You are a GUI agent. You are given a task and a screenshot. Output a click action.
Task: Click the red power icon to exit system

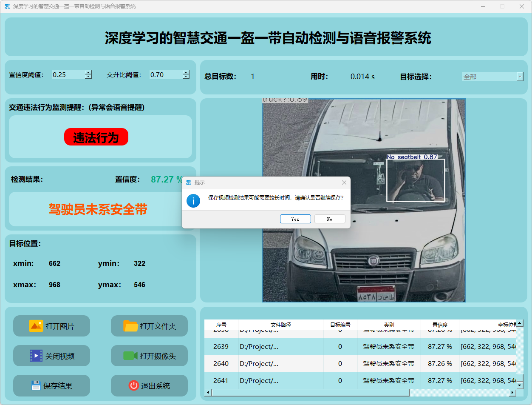click(x=134, y=385)
